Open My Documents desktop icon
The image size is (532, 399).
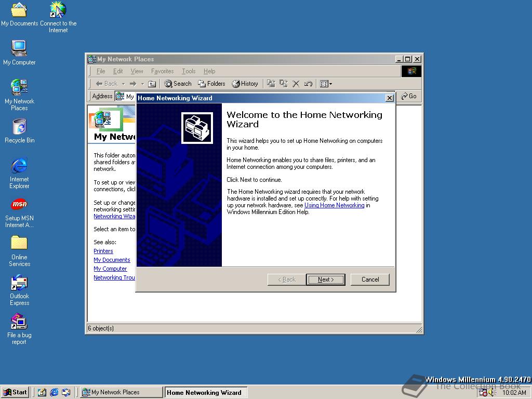tap(19, 14)
